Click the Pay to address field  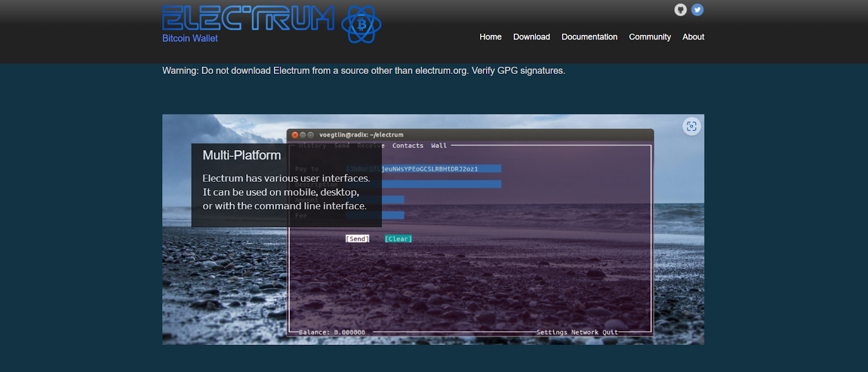pos(423,169)
